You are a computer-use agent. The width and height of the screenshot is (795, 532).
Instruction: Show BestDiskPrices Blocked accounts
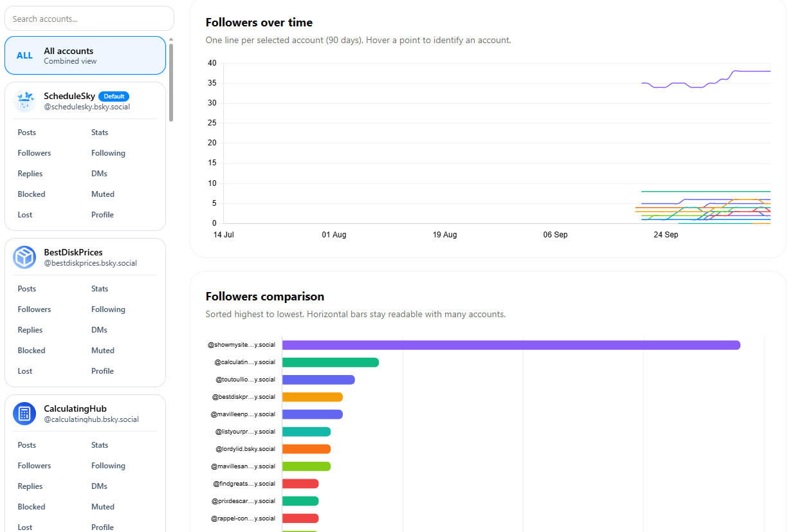[x=32, y=351]
